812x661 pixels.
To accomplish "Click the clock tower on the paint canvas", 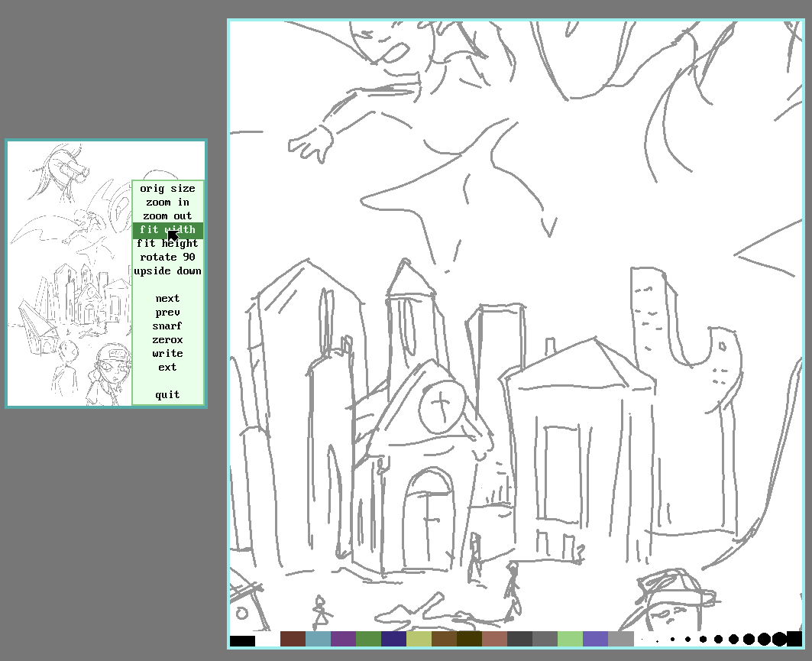I will pyautogui.click(x=442, y=407).
